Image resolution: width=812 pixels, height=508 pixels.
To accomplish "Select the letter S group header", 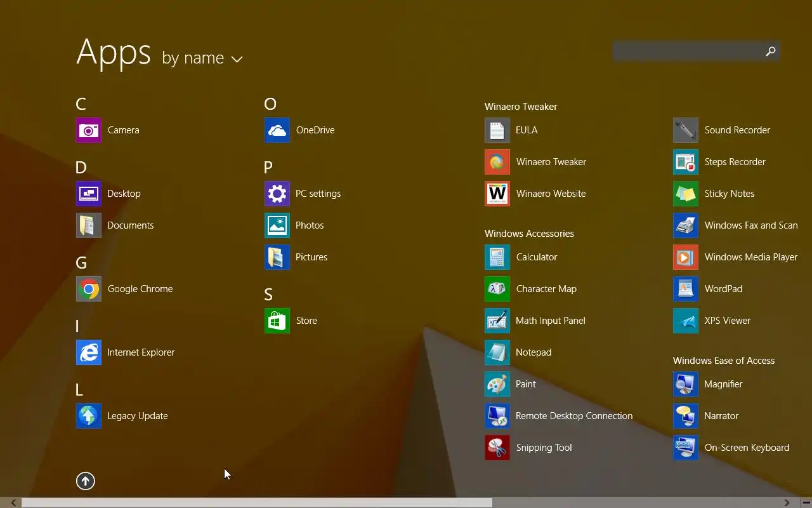I will tap(268, 295).
